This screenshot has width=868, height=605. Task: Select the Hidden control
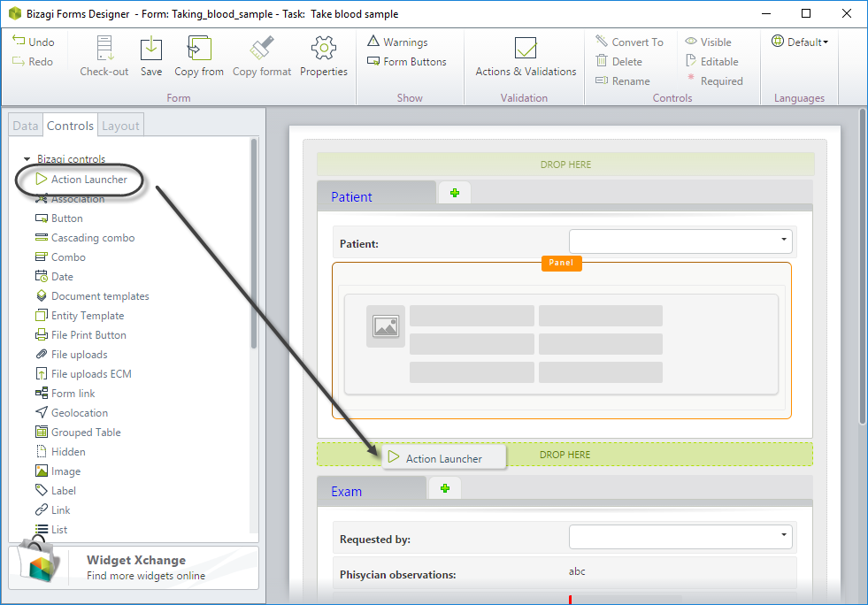(x=60, y=452)
